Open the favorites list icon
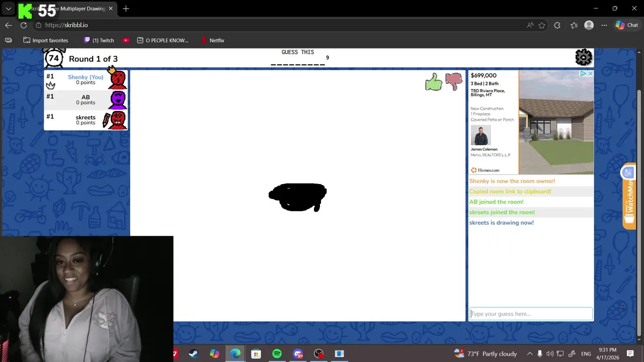Image resolution: width=644 pixels, height=362 pixels. pyautogui.click(x=574, y=25)
